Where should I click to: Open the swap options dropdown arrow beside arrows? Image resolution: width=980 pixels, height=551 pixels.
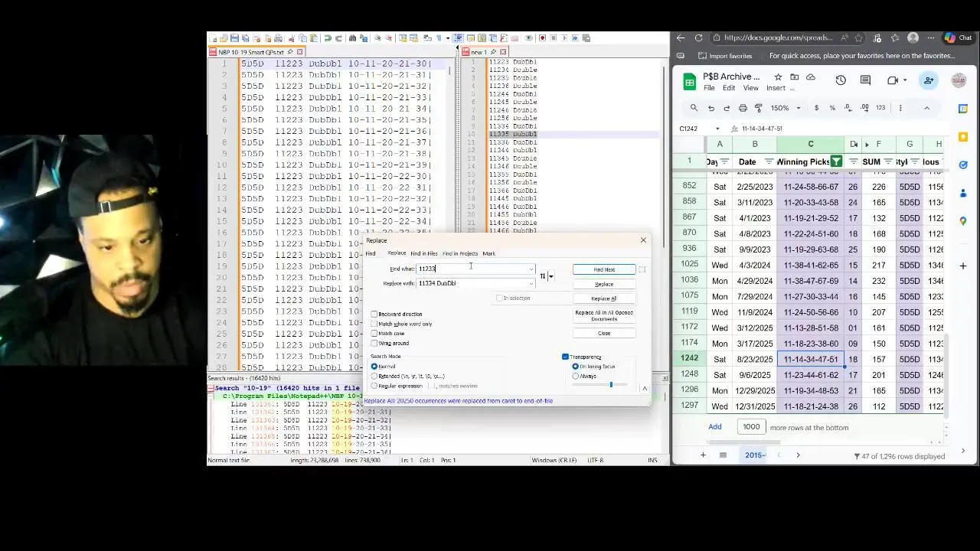point(550,277)
